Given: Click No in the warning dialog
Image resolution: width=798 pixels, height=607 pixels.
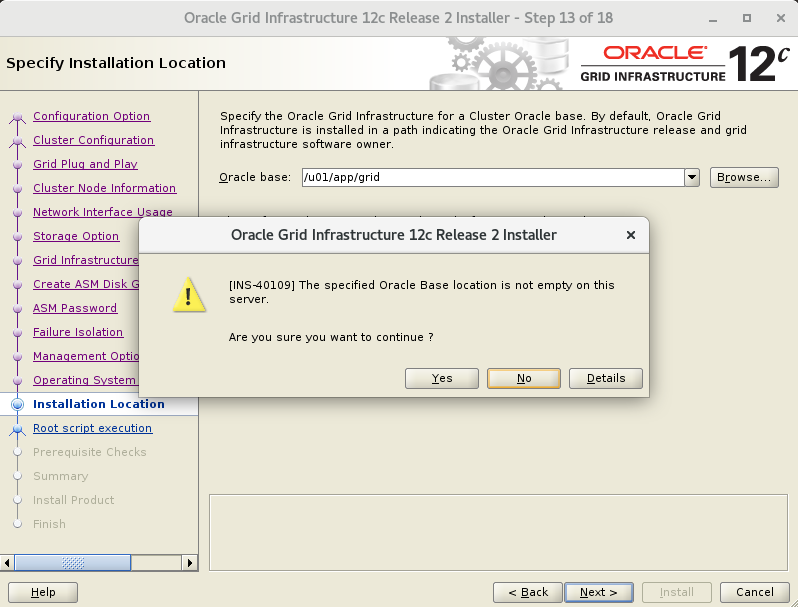Looking at the screenshot, I should 524,378.
